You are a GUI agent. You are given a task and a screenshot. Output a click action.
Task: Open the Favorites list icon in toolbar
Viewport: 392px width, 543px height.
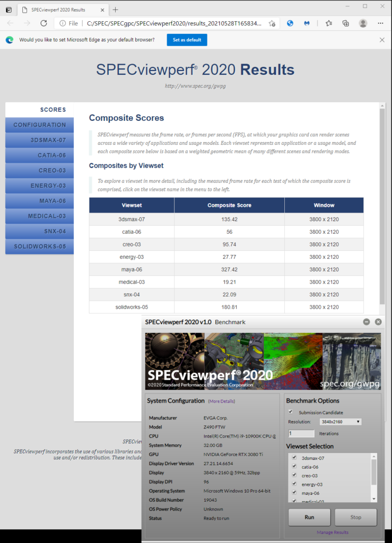329,23
